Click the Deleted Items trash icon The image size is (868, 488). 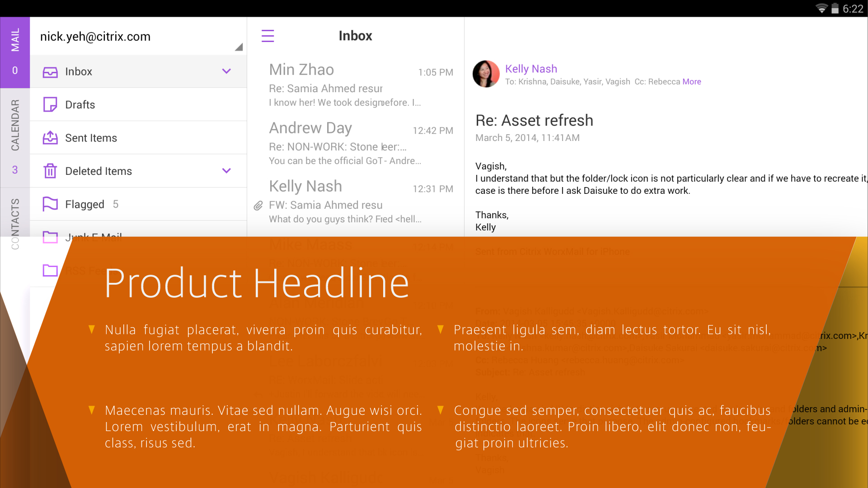click(x=50, y=171)
